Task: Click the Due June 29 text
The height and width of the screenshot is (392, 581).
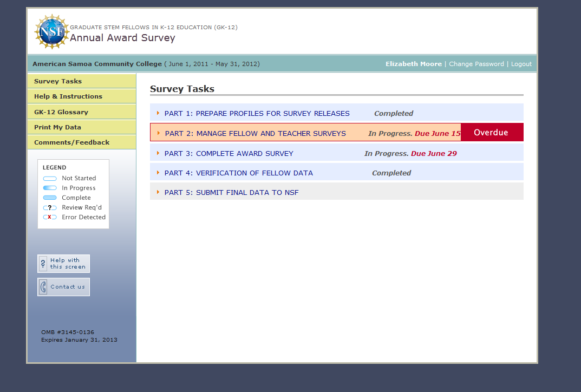Action: 434,153
